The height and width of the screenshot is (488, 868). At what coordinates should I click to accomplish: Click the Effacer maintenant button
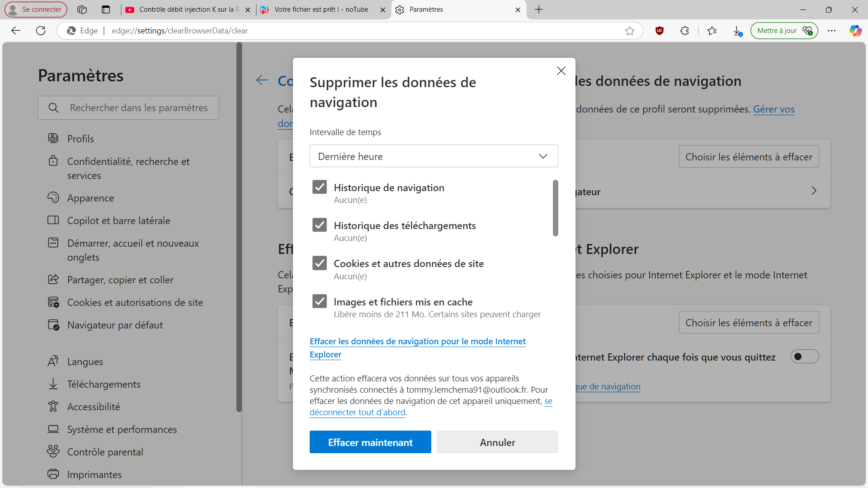(370, 442)
